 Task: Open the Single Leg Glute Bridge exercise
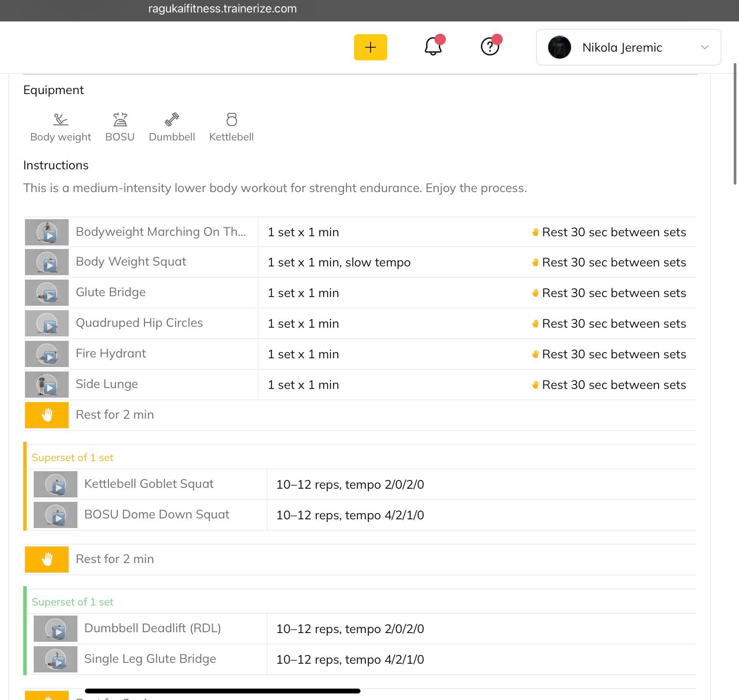(150, 659)
